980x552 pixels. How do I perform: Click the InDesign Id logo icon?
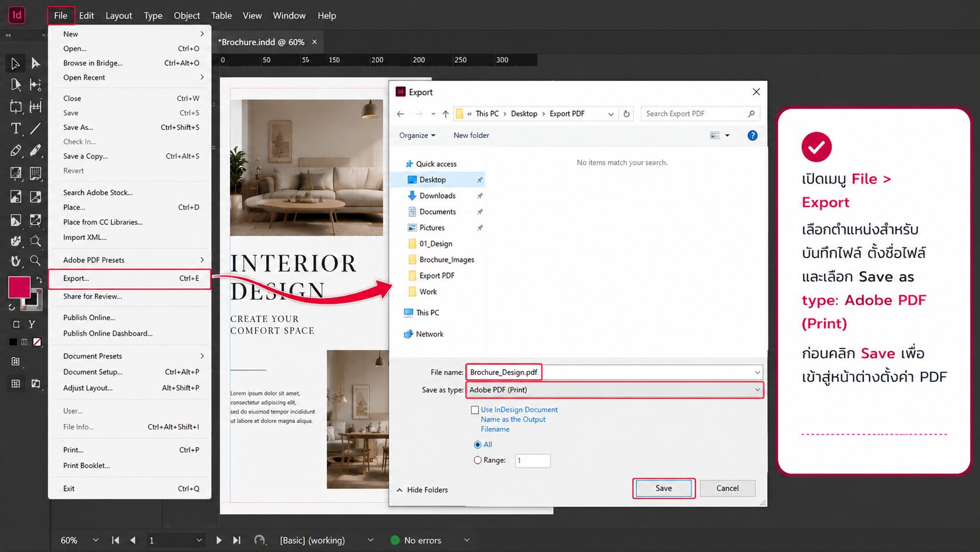coord(17,15)
